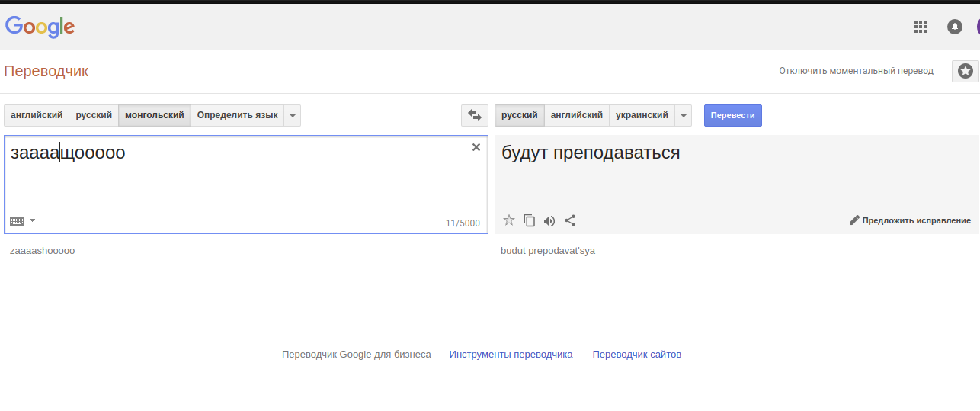Viewport: 980px width, 411px height.
Task: Open the Google account avatar
Action: point(977,27)
